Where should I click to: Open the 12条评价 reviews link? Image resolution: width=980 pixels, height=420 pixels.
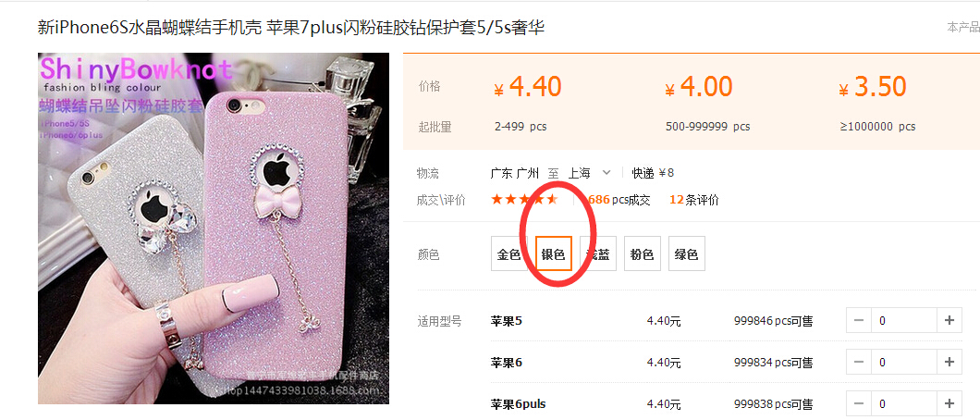(x=693, y=200)
